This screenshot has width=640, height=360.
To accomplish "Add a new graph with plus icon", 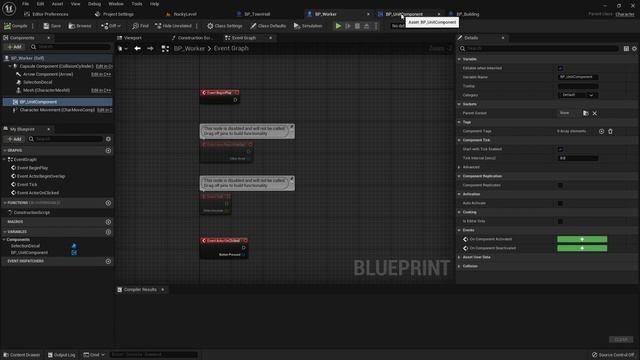I will (x=108, y=151).
